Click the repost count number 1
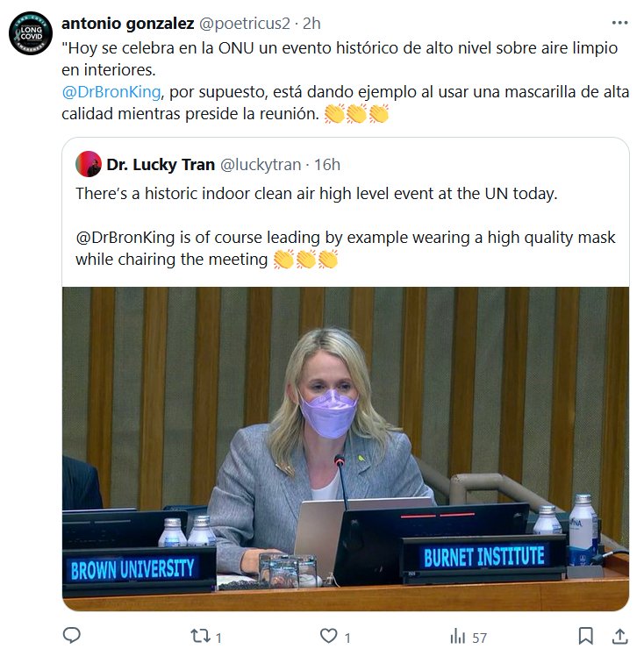 tap(218, 638)
